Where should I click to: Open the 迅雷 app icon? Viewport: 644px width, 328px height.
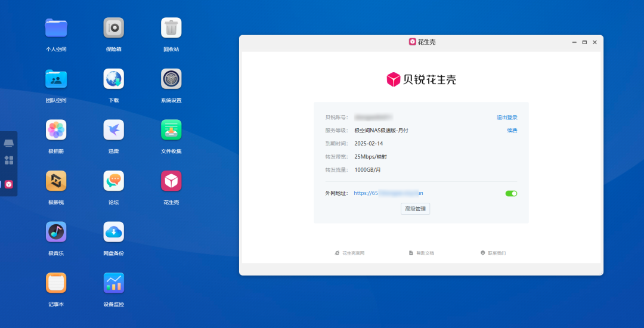[113, 129]
